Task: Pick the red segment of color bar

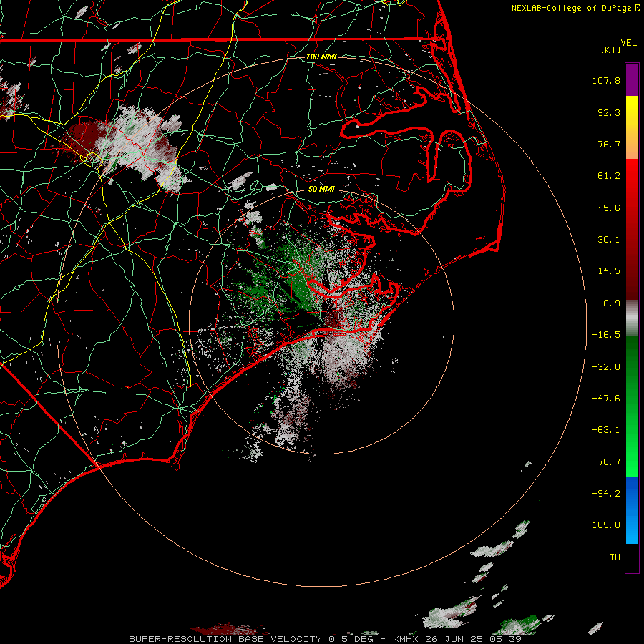Action: coord(632,229)
